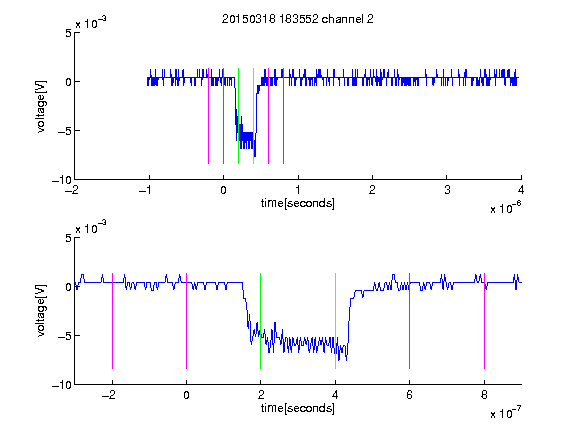The height and width of the screenshot is (432, 576).
Task: Select the top plot's "voltage[V]" y-axis label
Action: (x=41, y=107)
